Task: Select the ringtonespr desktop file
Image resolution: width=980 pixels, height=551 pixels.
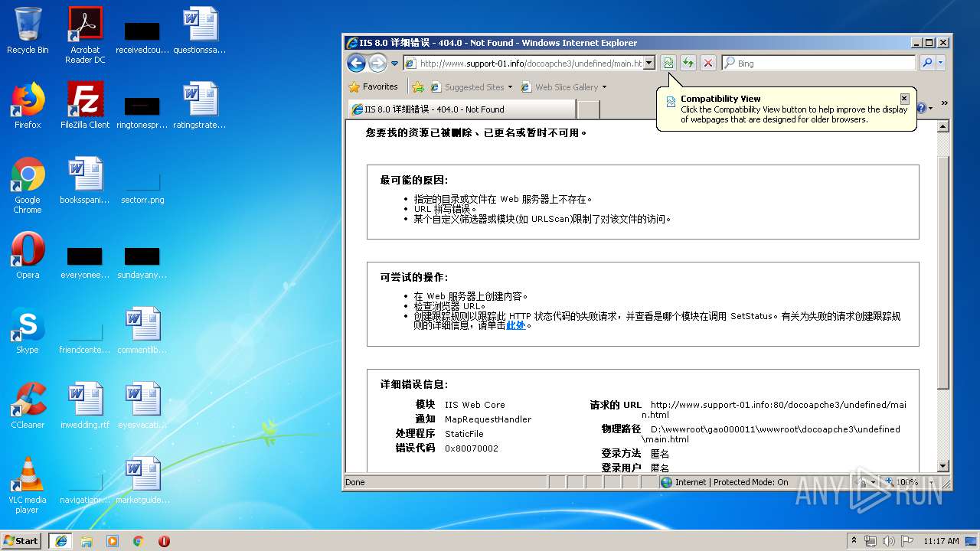Action: pyautogui.click(x=142, y=113)
